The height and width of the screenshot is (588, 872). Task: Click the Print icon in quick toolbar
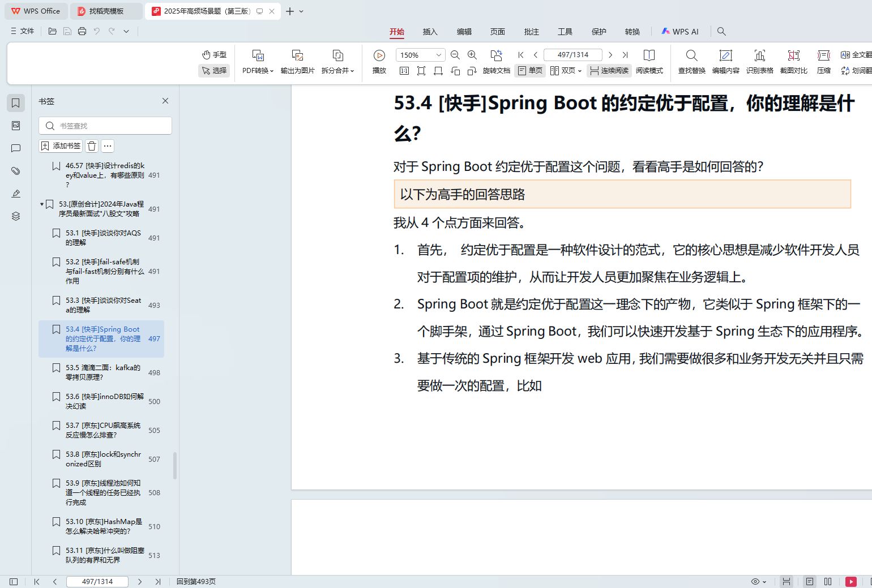pyautogui.click(x=82, y=31)
